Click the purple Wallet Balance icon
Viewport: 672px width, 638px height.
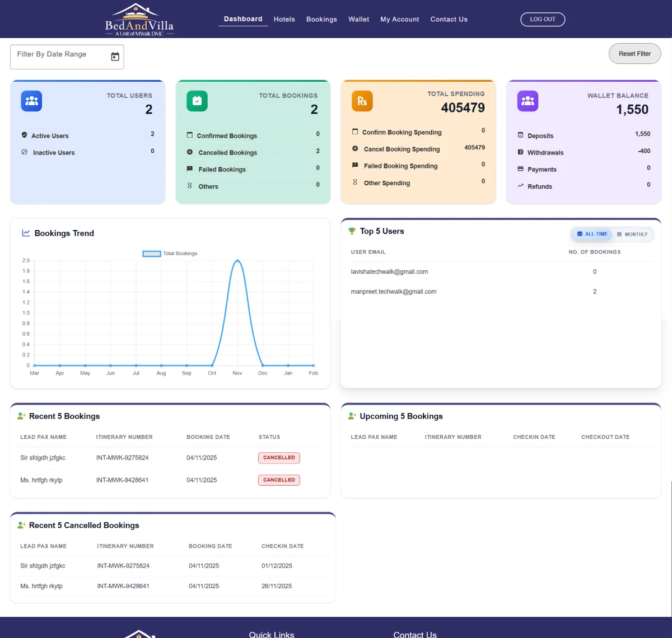tap(528, 101)
